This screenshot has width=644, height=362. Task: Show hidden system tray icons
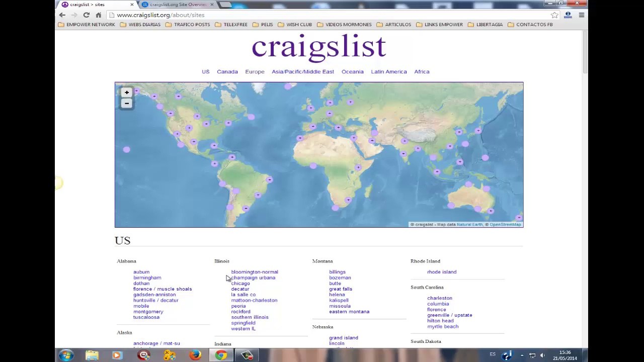point(522,355)
